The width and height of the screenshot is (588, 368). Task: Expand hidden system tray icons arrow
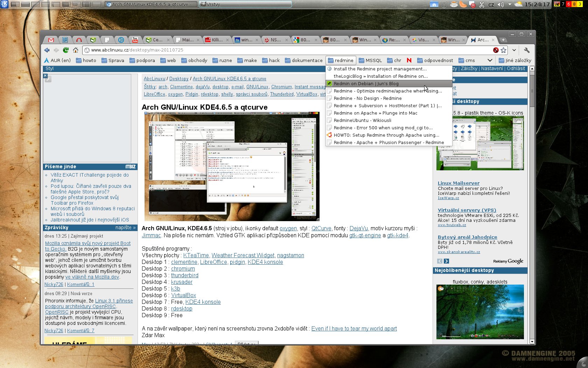coord(510,4)
